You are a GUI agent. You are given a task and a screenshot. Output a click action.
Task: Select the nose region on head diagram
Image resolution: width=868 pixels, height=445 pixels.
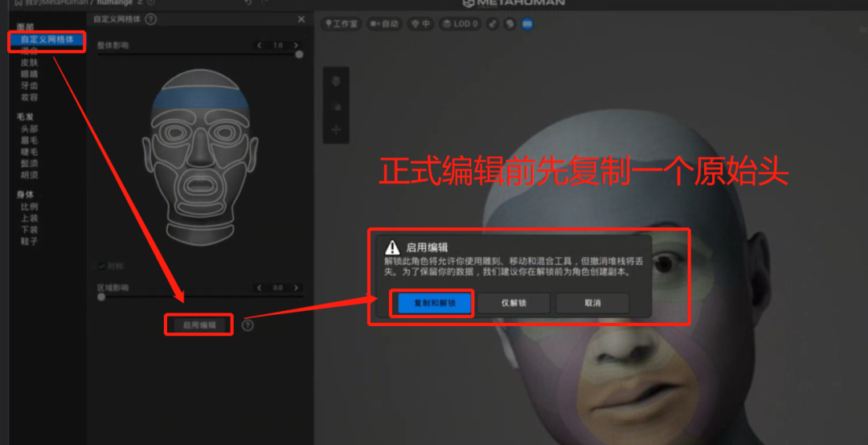pos(199,149)
